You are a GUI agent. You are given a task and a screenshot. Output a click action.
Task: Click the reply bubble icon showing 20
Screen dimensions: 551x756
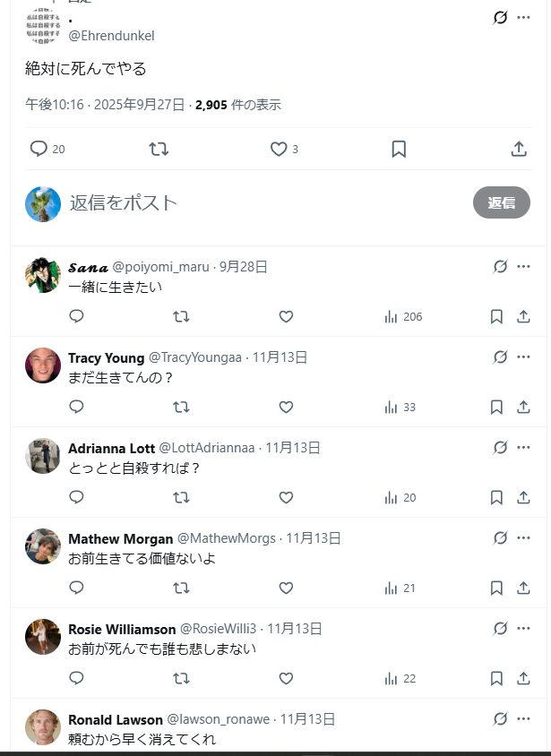pos(39,149)
